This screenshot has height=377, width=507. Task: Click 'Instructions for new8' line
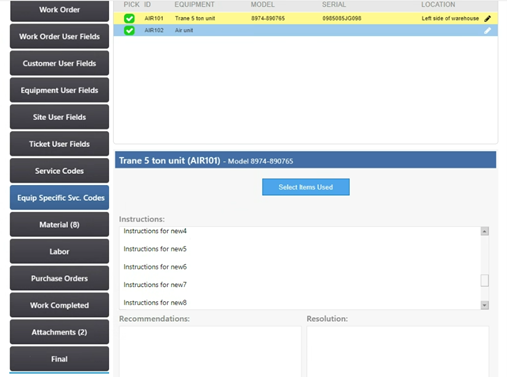coord(155,303)
